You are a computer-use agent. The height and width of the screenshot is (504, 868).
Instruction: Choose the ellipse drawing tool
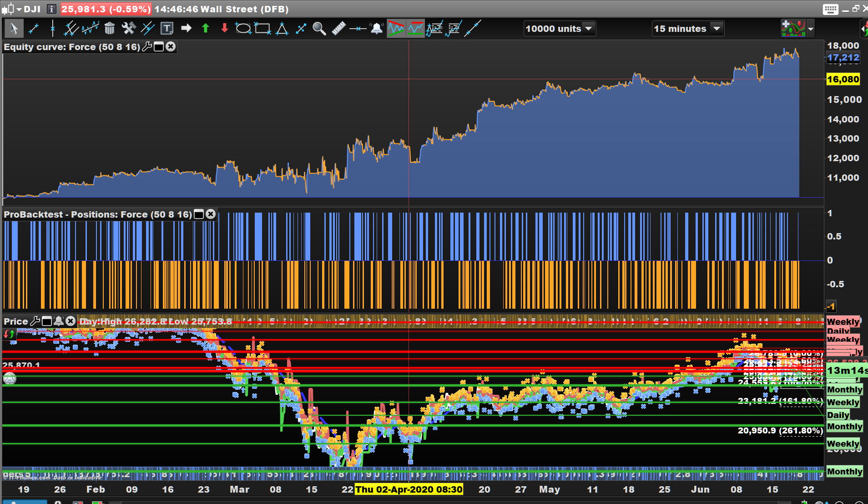point(243,29)
